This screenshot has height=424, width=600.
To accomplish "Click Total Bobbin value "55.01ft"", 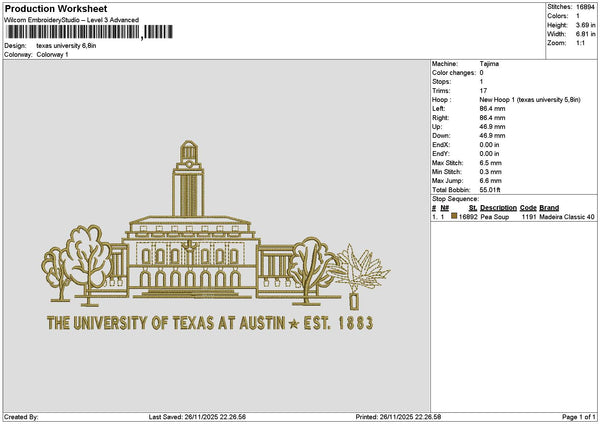I will point(490,190).
